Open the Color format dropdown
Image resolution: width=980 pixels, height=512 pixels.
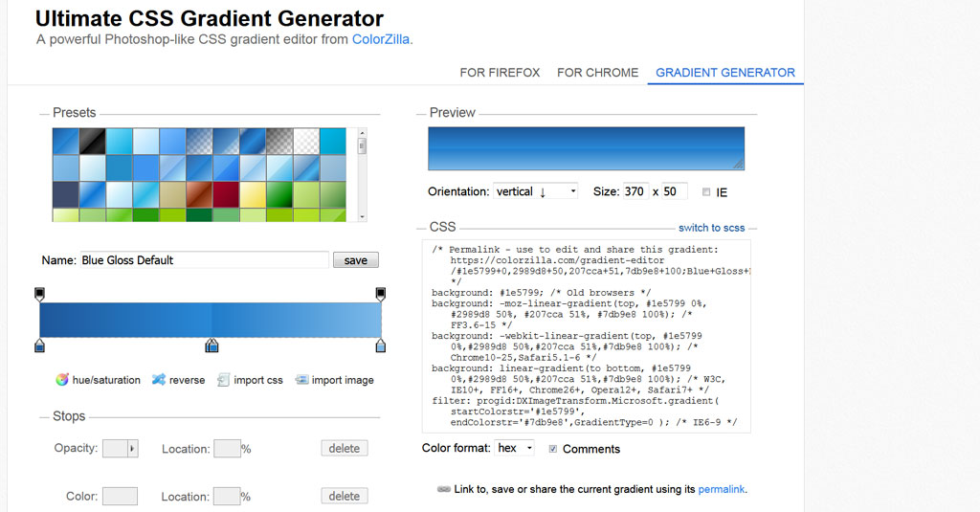point(514,448)
